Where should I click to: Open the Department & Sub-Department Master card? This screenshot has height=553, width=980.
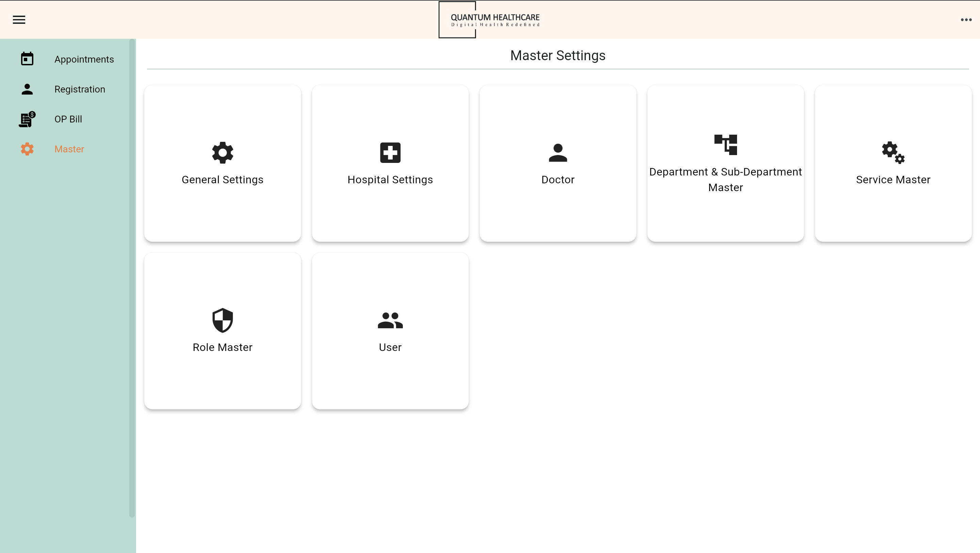(x=725, y=180)
